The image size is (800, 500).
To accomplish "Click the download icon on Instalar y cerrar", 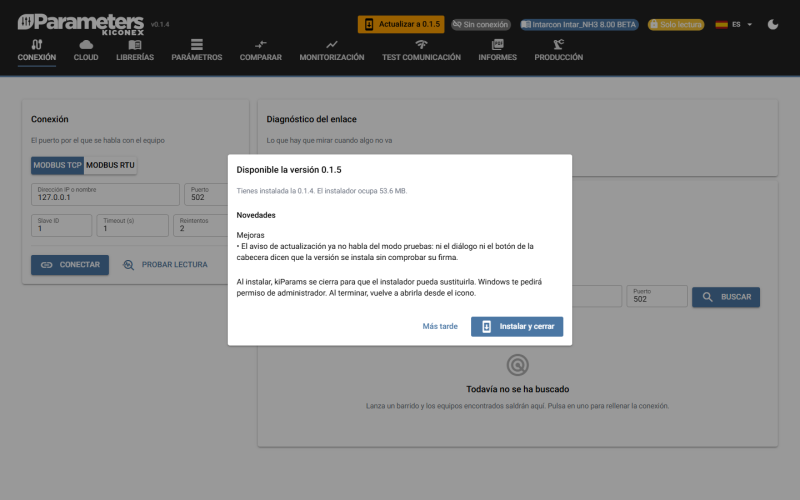I will [486, 327].
